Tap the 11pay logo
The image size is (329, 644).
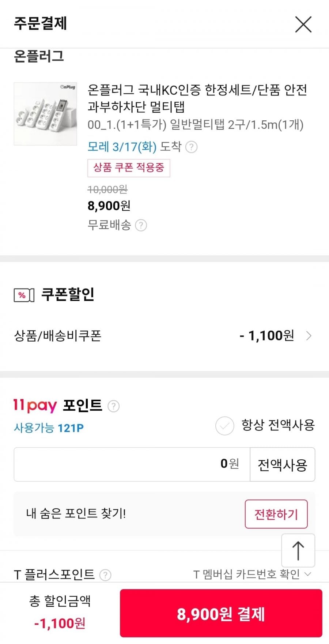[35, 405]
